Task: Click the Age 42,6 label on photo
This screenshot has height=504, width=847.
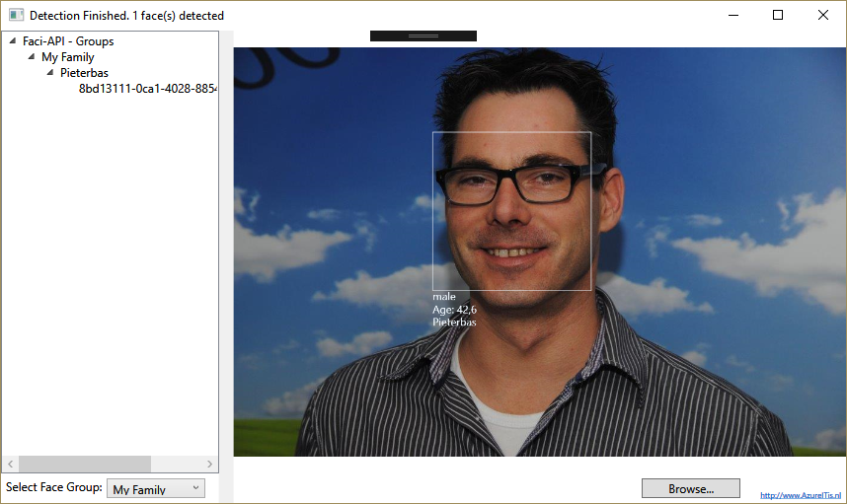Action: coord(454,310)
